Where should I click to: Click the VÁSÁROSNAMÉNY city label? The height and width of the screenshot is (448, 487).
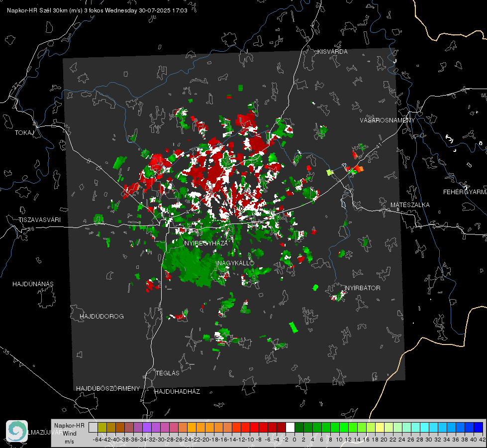point(388,120)
